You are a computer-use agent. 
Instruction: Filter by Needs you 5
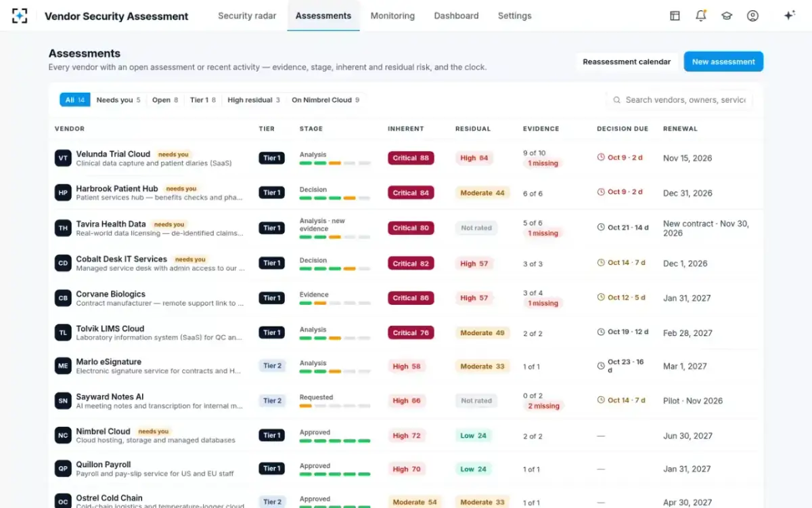tap(118, 100)
